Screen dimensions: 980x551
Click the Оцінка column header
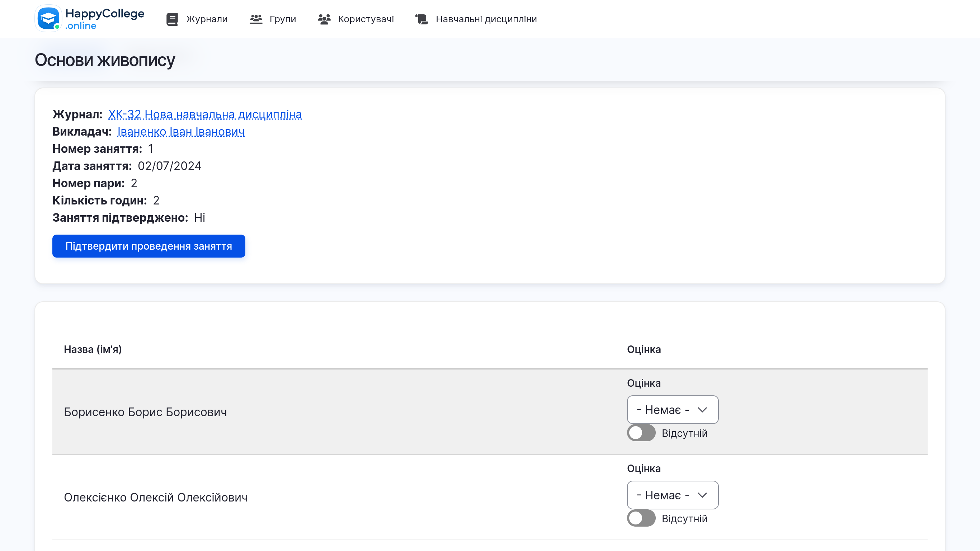click(x=644, y=349)
